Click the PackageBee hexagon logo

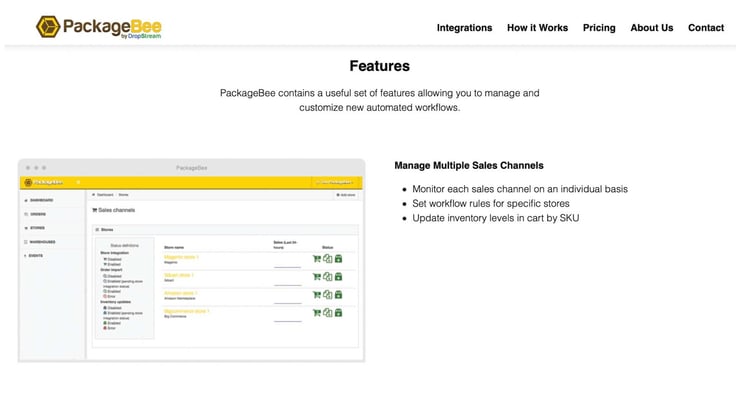(x=48, y=27)
